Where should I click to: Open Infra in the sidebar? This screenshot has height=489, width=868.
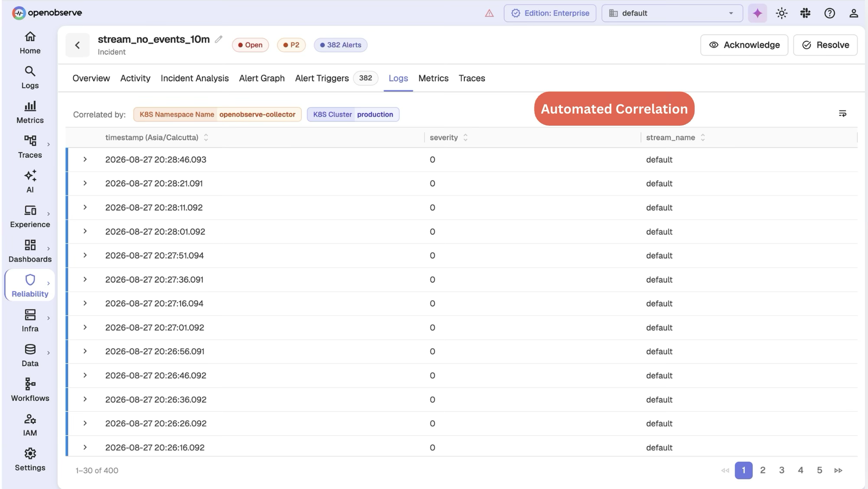pos(30,320)
